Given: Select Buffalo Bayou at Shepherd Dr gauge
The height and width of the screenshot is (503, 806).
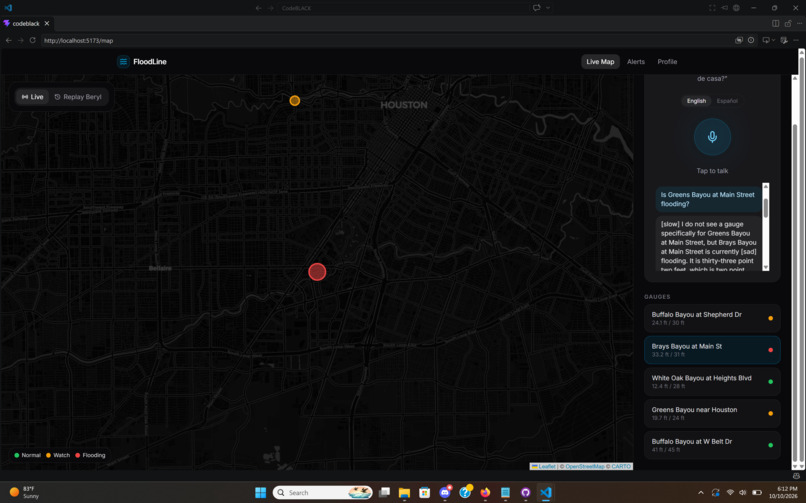Looking at the screenshot, I should tap(712, 318).
